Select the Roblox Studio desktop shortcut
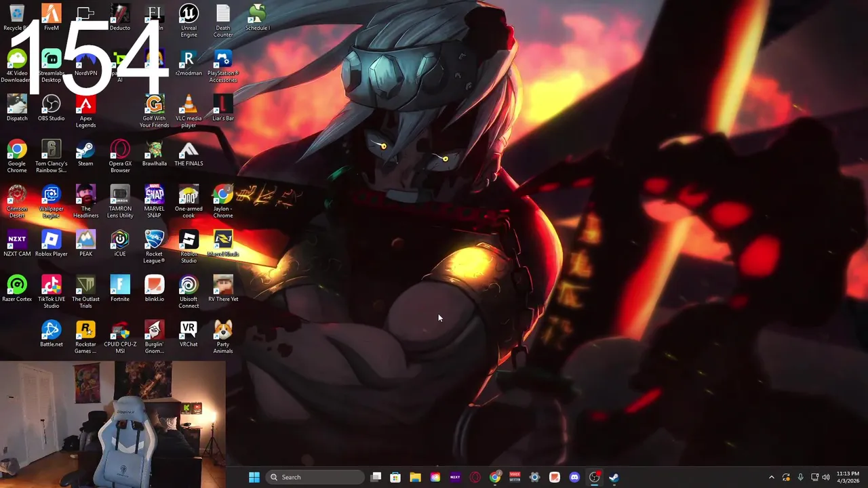868x488 pixels. coord(189,247)
